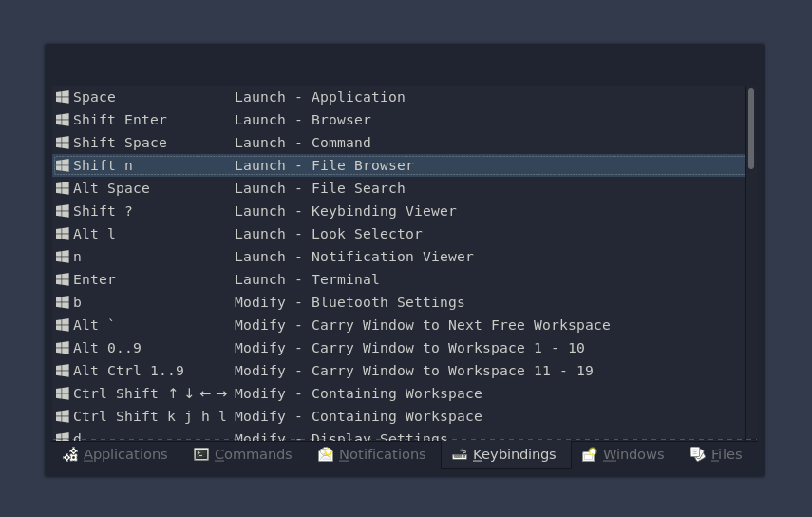Click the Files tab icon
The height and width of the screenshot is (517, 812).
point(698,454)
